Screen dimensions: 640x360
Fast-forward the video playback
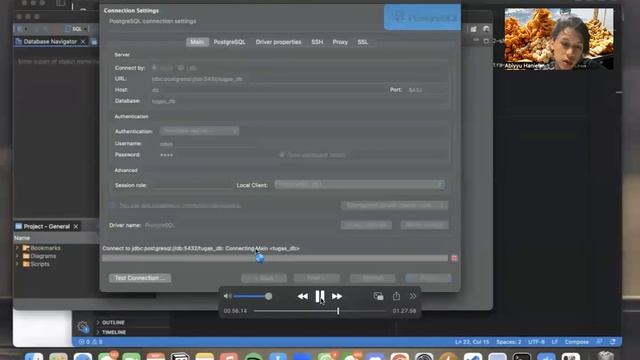(337, 296)
